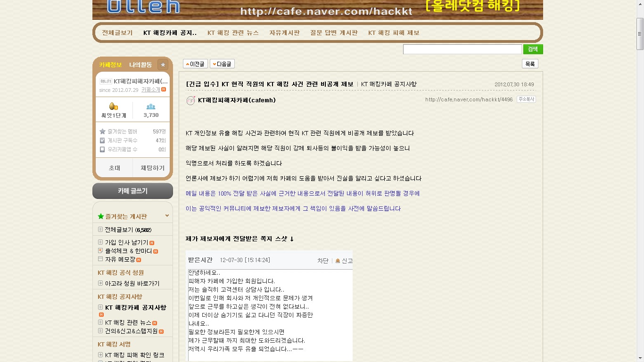The height and width of the screenshot is (362, 644).
Task: Click the siren icon beside 신고 in message
Action: pos(338,261)
